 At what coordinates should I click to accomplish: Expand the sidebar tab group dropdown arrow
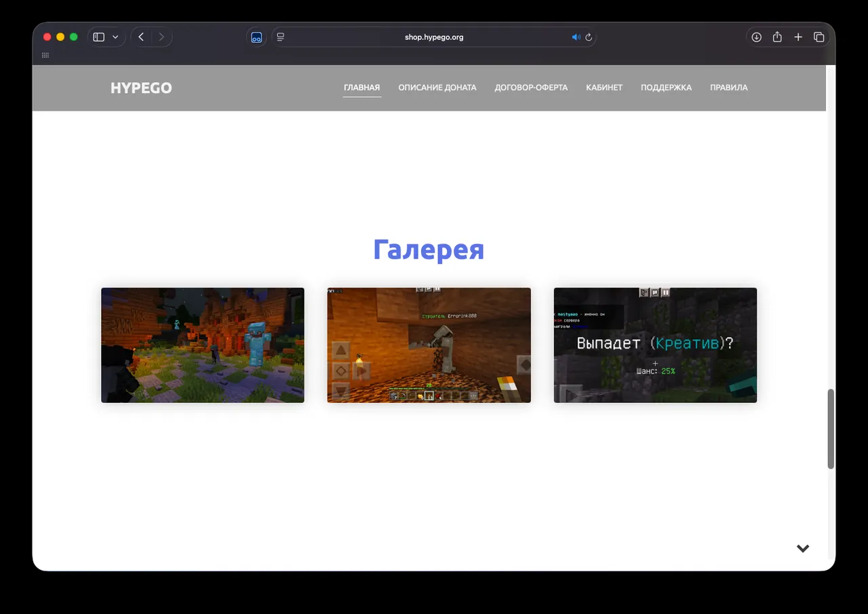[115, 37]
